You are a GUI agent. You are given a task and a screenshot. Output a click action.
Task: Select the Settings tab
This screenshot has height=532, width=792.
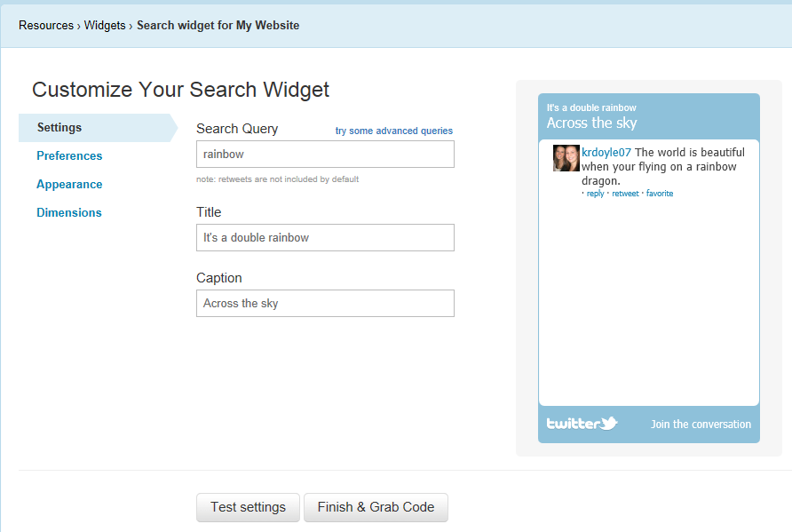tap(98, 128)
